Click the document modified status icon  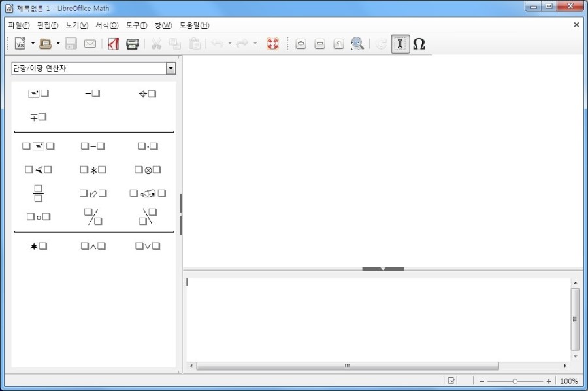point(451,381)
